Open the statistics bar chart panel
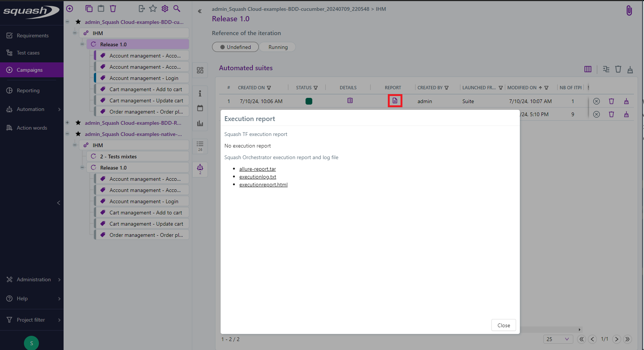 point(200,123)
